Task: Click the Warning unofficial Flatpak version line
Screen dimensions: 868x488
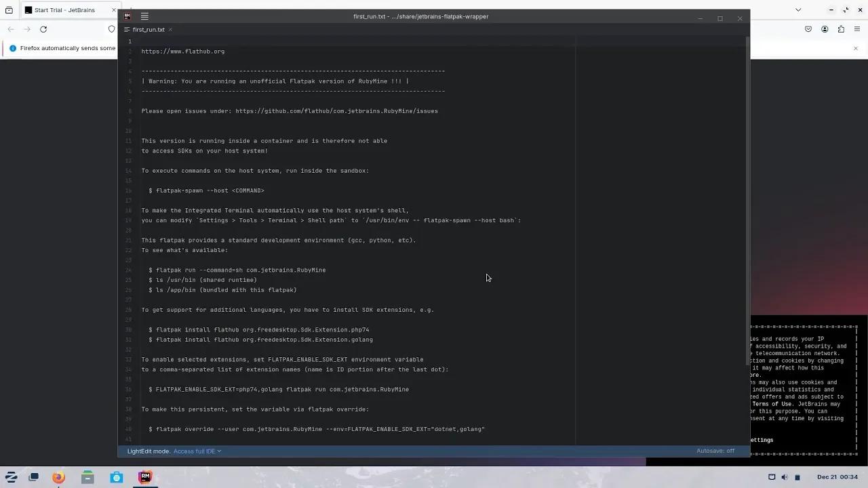Action: click(x=275, y=81)
